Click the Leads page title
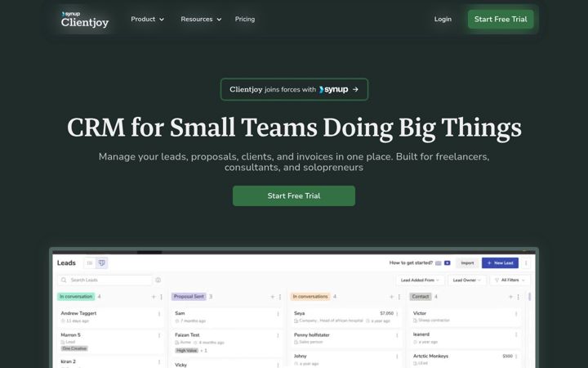588x368 pixels. click(66, 263)
